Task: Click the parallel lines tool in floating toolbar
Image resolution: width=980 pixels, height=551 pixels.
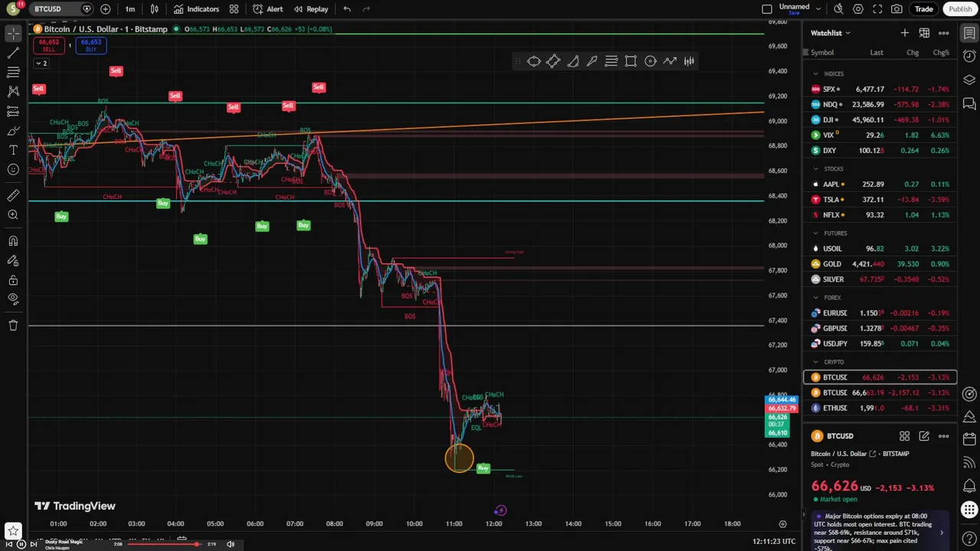Action: click(611, 61)
